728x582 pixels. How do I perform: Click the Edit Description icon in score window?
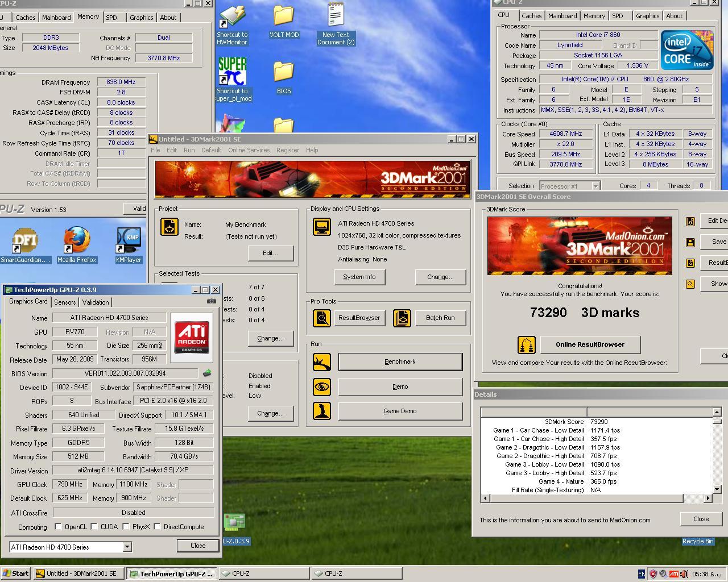pyautogui.click(x=690, y=222)
